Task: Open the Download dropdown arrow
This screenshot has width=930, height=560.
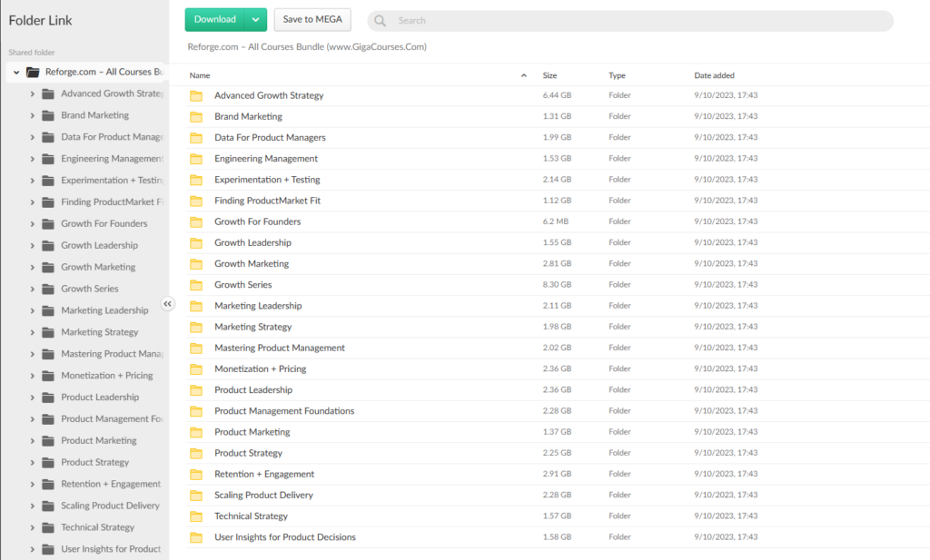Action: coord(255,19)
